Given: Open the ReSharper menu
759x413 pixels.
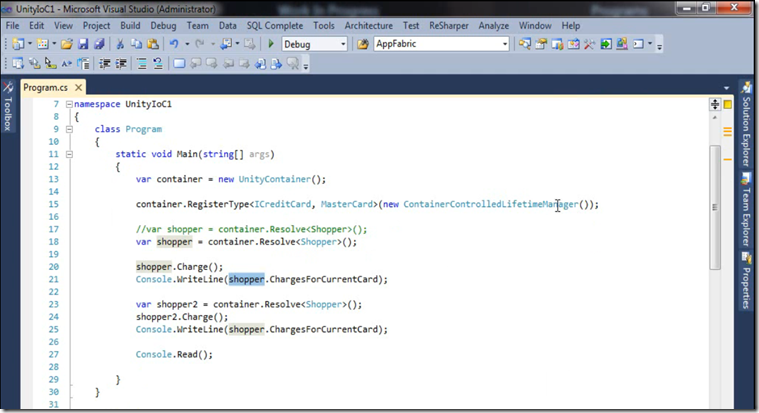Looking at the screenshot, I should point(449,26).
